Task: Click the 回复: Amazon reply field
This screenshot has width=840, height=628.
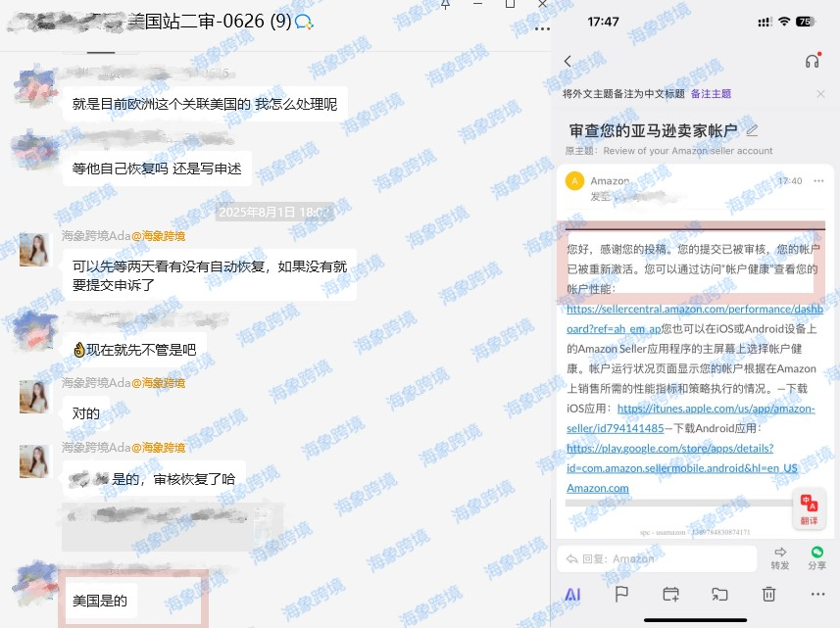Action: (x=657, y=559)
